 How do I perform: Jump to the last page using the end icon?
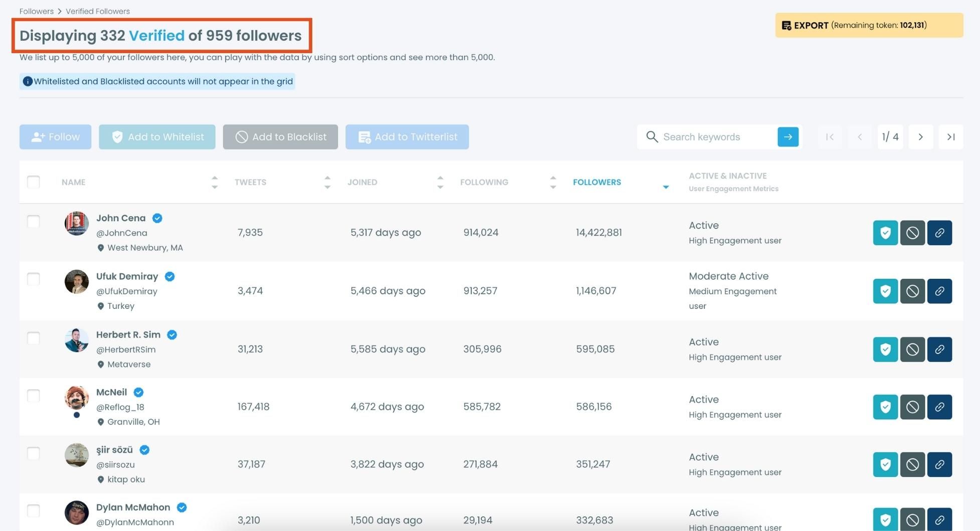click(x=950, y=136)
